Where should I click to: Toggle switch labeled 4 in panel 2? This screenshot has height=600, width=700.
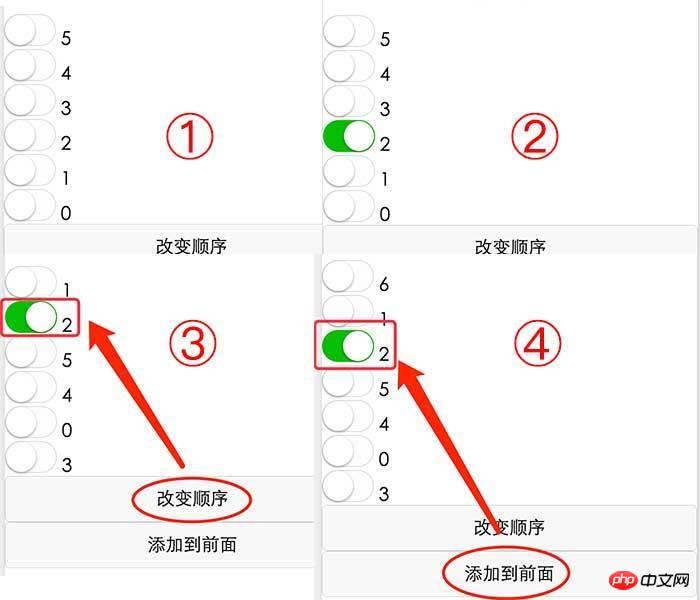(x=349, y=66)
